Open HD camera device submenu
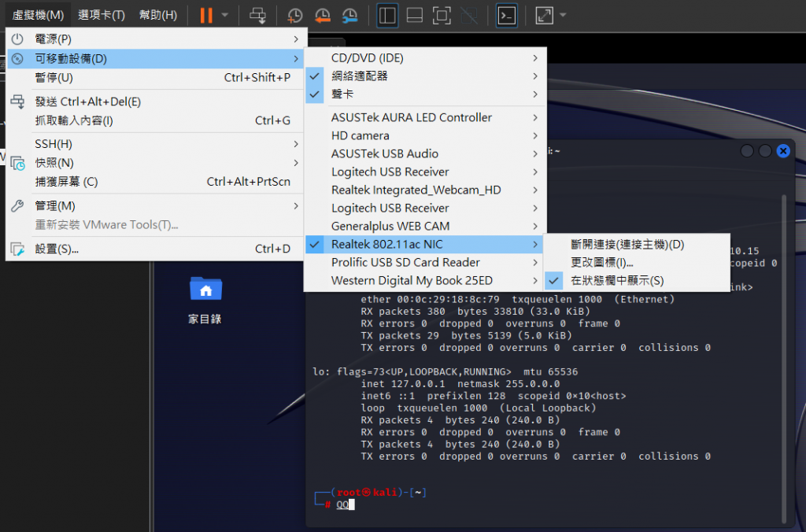Image resolution: width=806 pixels, height=532 pixels. 426,135
